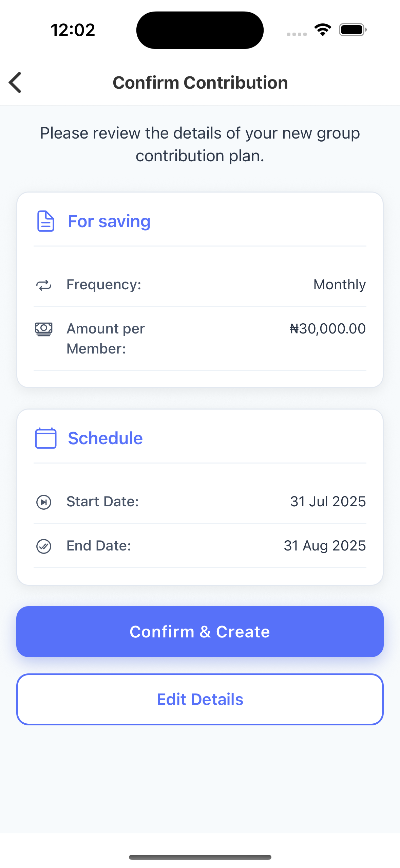Go back using the header arrow
This screenshot has height=868, width=400.
click(15, 83)
